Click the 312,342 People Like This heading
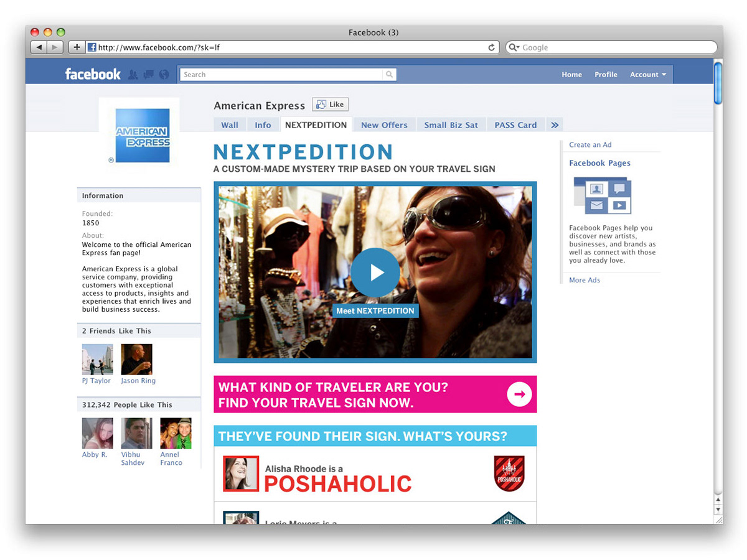 [127, 404]
